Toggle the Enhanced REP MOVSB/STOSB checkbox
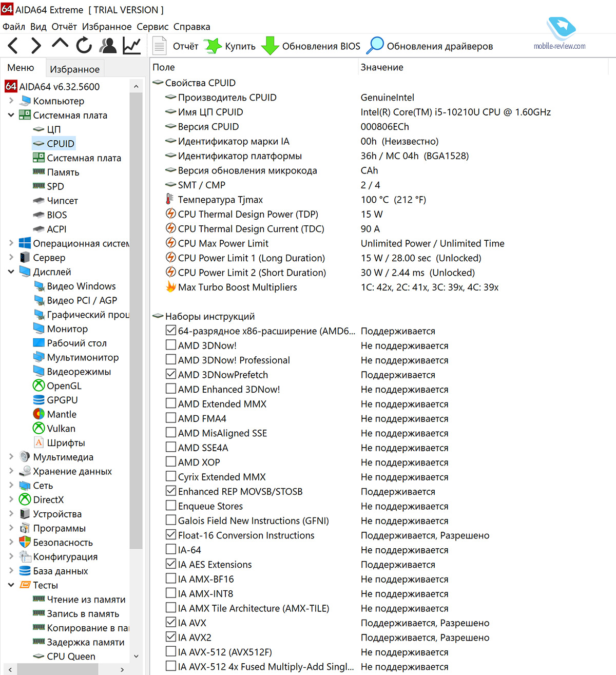616x675 pixels. pos(171,491)
